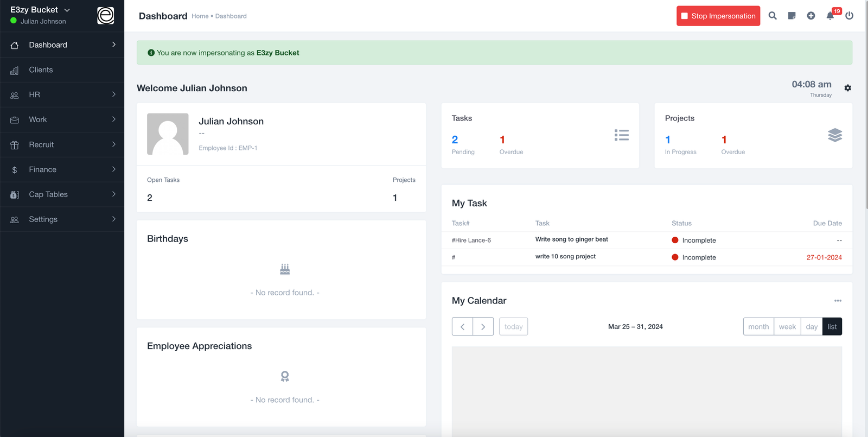
Task: Switch calendar to week view
Action: pos(787,327)
